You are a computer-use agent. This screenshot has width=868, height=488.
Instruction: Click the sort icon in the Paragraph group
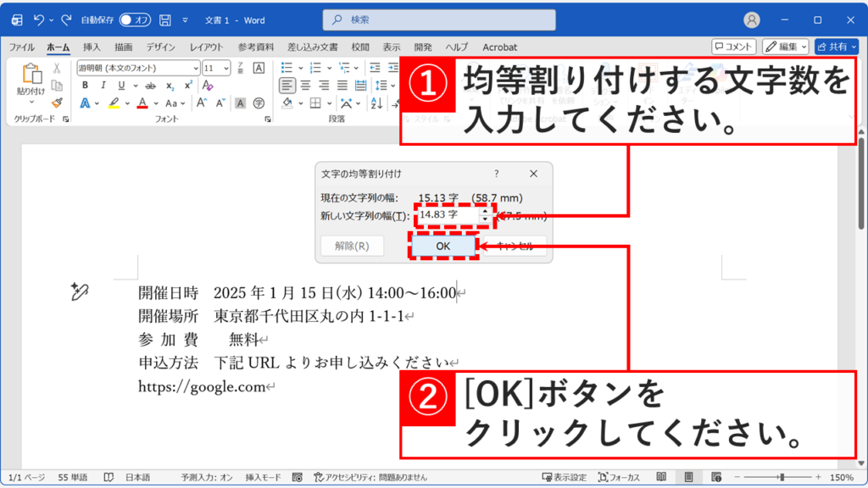[375, 103]
